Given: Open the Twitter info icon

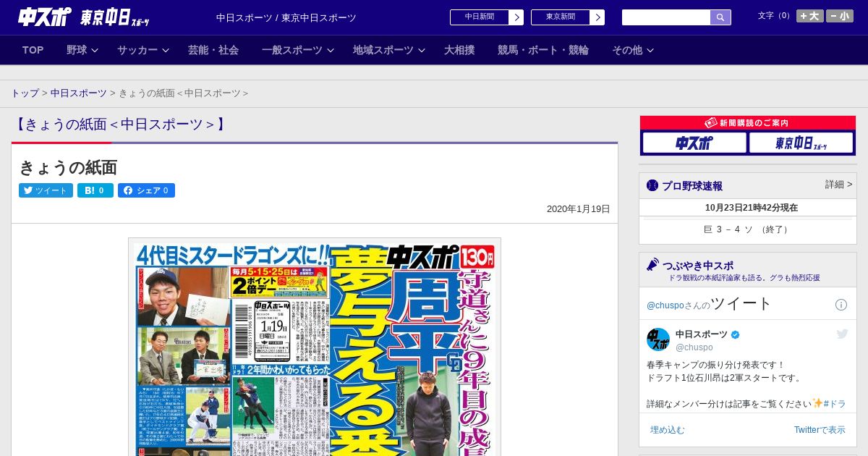Looking at the screenshot, I should 841,305.
